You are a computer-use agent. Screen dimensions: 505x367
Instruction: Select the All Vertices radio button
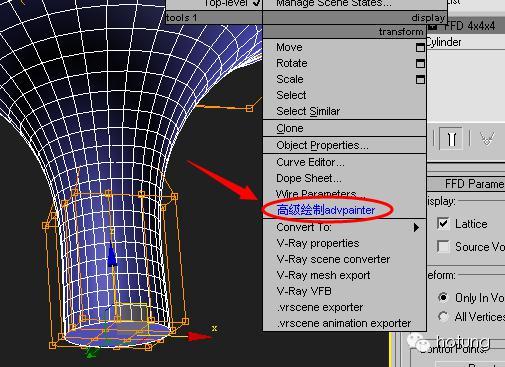point(443,316)
